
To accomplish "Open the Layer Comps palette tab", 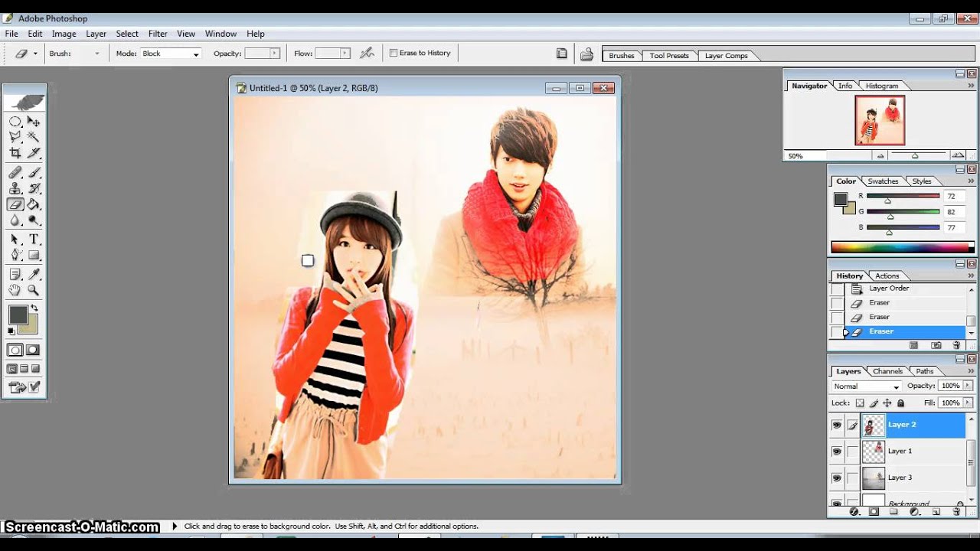I will pyautogui.click(x=726, y=56).
